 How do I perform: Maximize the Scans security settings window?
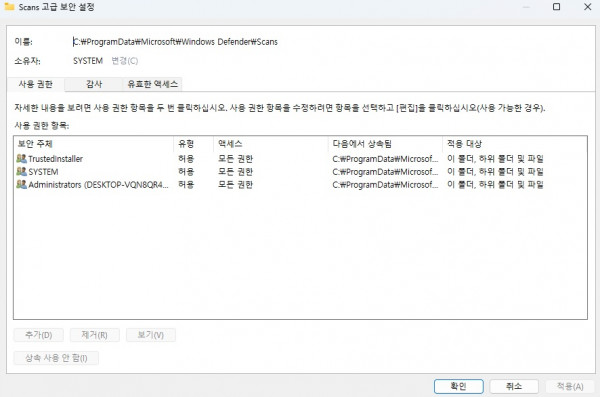557,7
